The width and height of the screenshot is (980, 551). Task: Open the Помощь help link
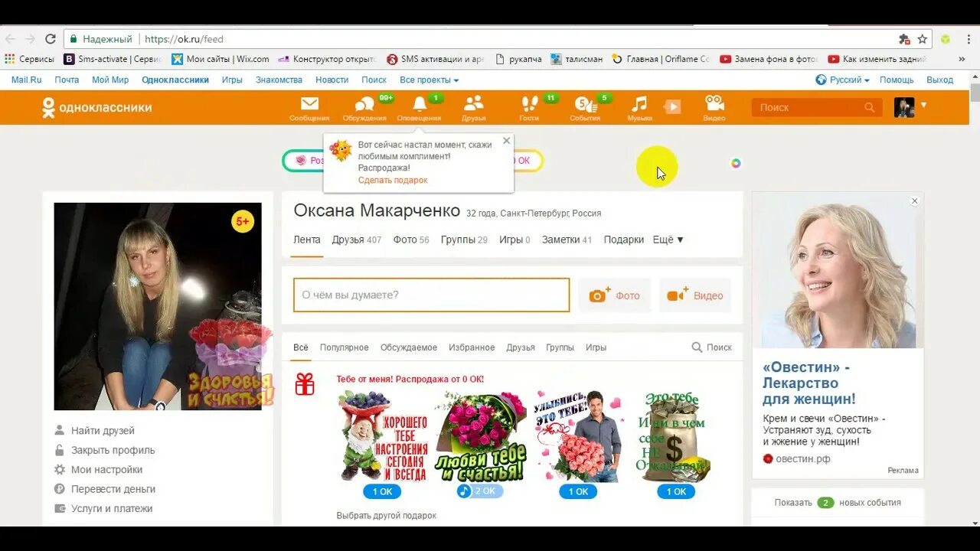click(x=897, y=80)
